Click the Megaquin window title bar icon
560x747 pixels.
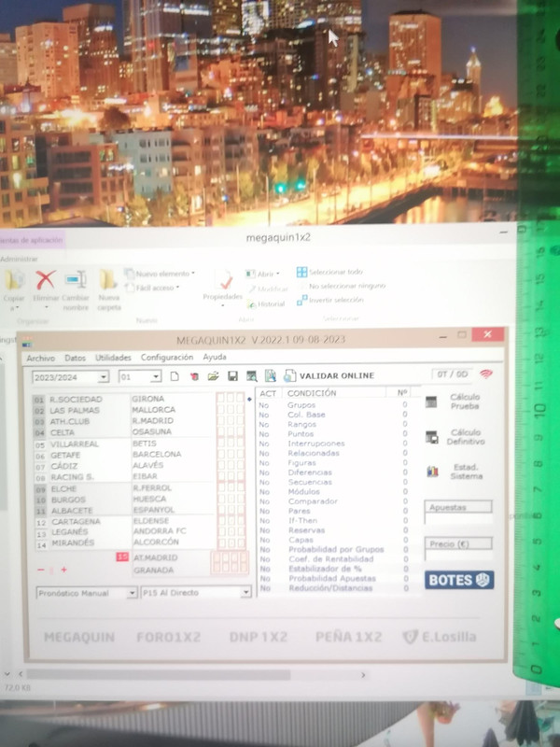coord(28,341)
